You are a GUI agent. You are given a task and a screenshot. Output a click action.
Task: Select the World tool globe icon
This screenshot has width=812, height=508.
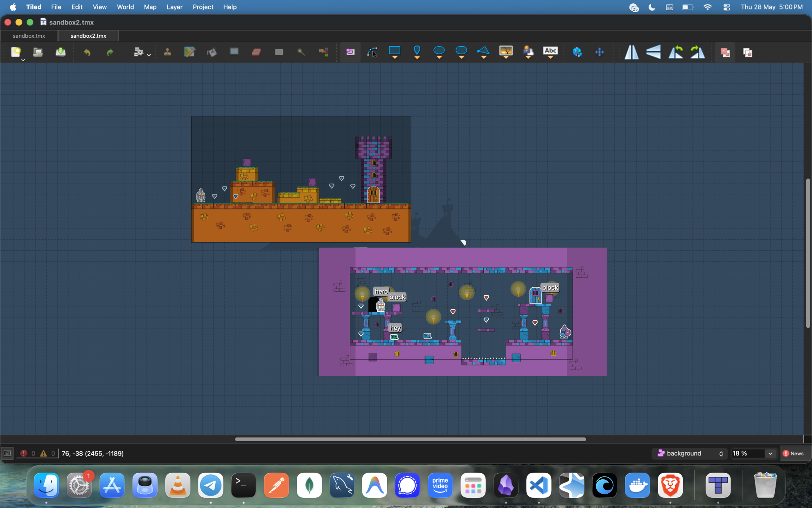pos(577,52)
